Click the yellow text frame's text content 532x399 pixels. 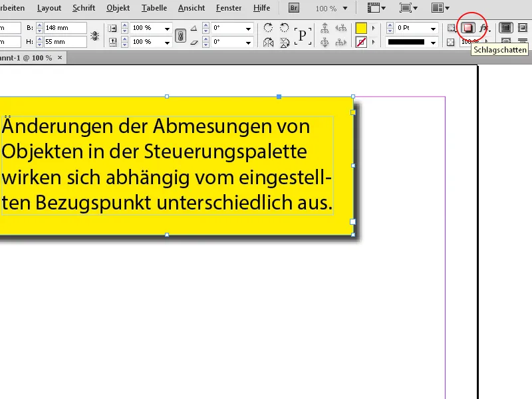coord(167,164)
